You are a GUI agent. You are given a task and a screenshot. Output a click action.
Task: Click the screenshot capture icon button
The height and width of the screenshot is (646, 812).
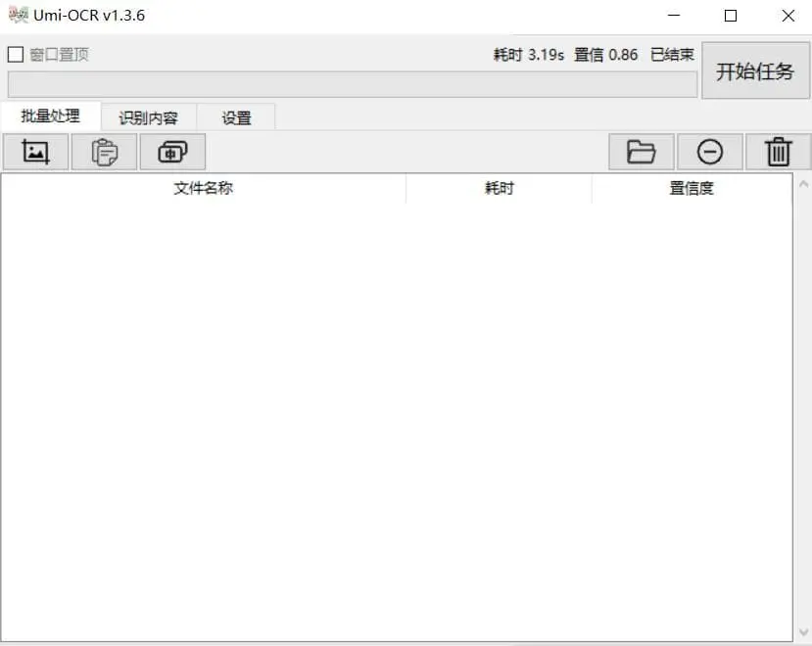35,152
